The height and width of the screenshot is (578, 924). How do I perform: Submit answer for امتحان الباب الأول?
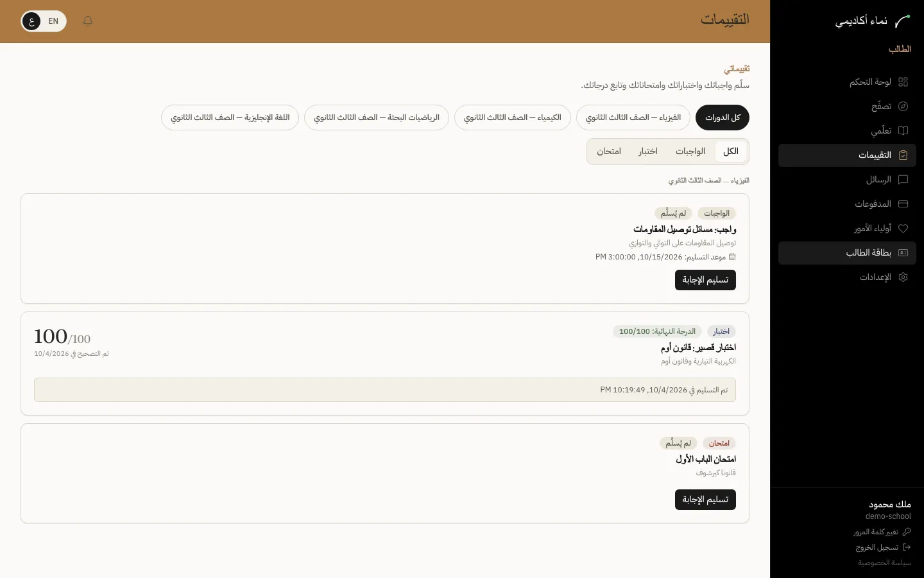[x=705, y=500]
